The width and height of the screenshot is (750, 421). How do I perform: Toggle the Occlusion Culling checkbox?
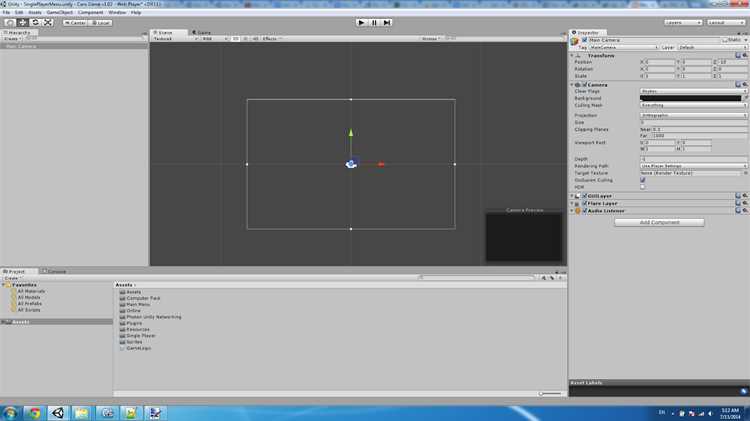(643, 180)
